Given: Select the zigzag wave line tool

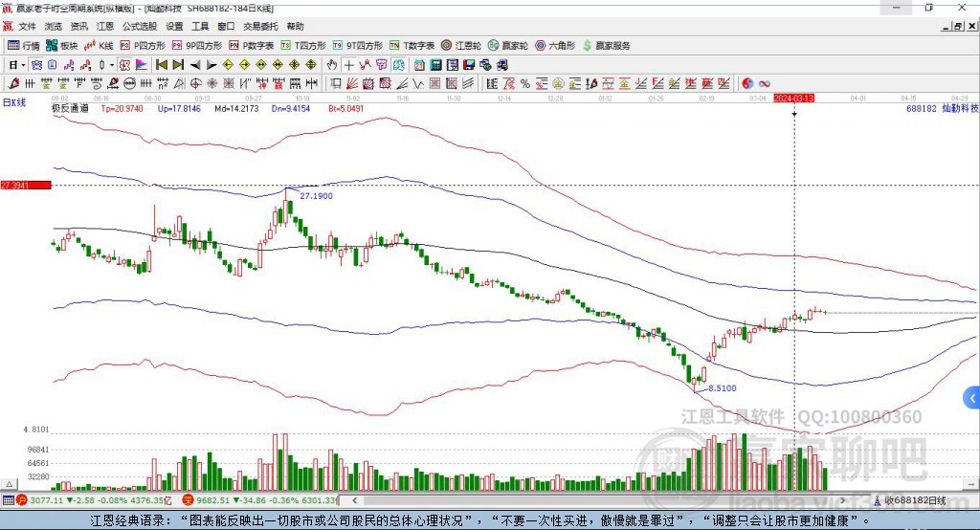Looking at the screenshot, I should [x=418, y=84].
